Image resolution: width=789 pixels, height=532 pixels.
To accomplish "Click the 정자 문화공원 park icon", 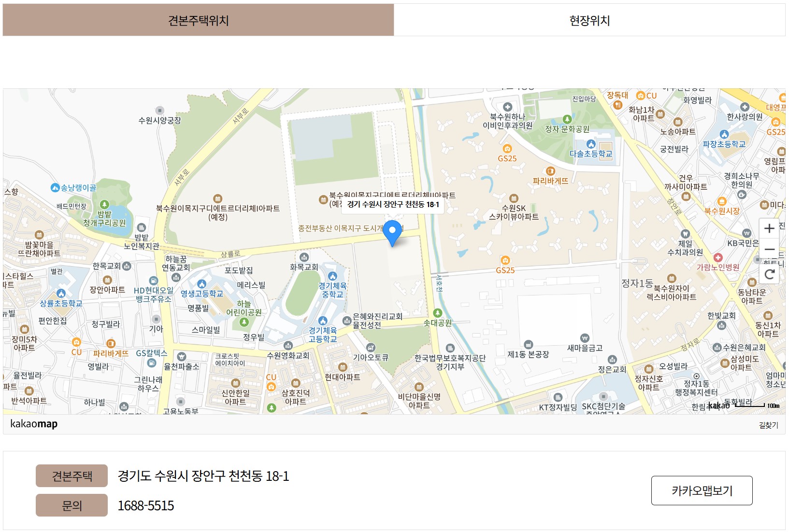I will click(567, 119).
